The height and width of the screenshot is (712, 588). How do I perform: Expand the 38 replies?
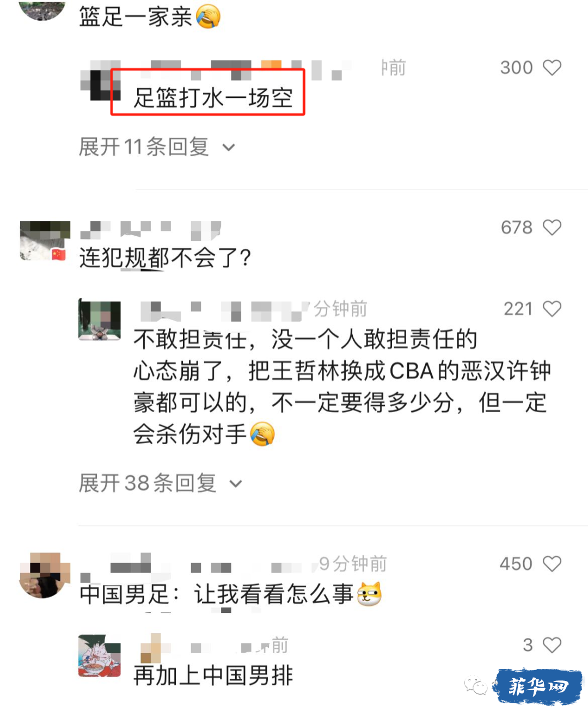coord(161,483)
